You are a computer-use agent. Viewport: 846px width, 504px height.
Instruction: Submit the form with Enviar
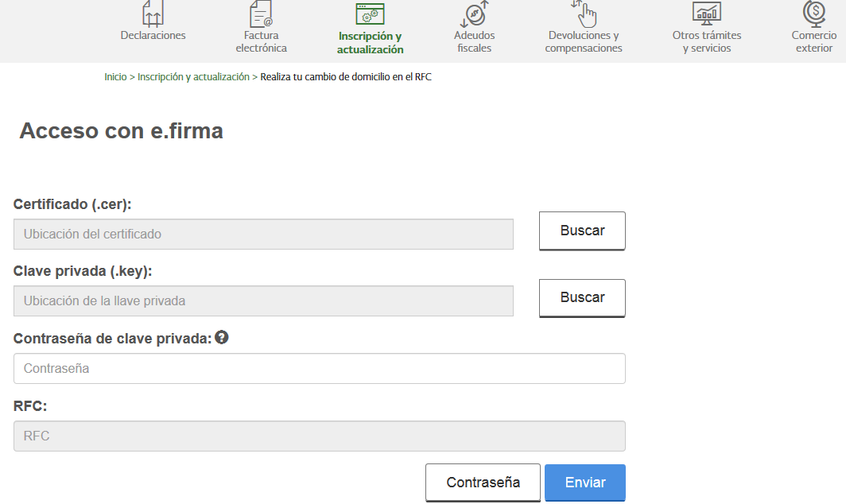coord(585,483)
